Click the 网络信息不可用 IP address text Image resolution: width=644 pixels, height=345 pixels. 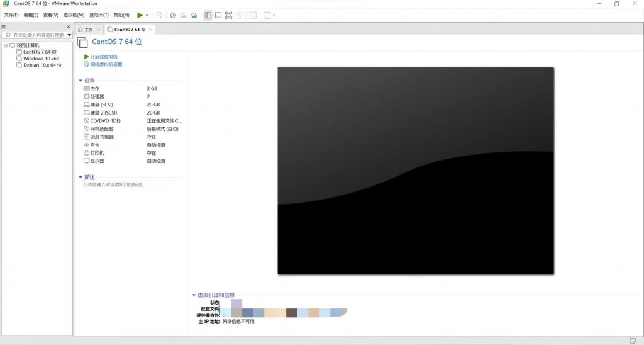point(238,322)
